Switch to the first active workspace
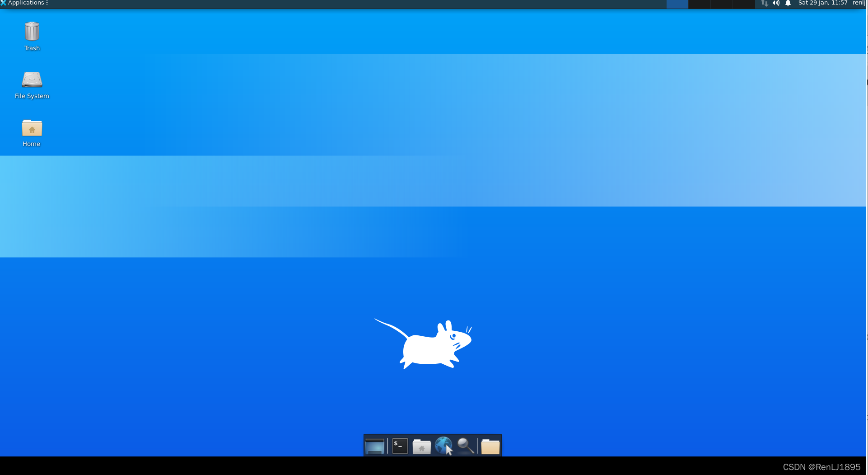 click(x=677, y=4)
